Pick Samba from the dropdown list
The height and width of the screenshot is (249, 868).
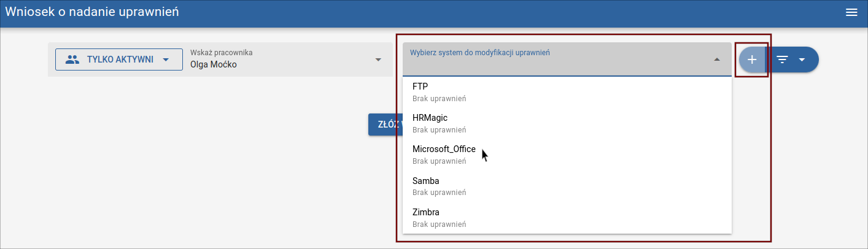point(425,181)
